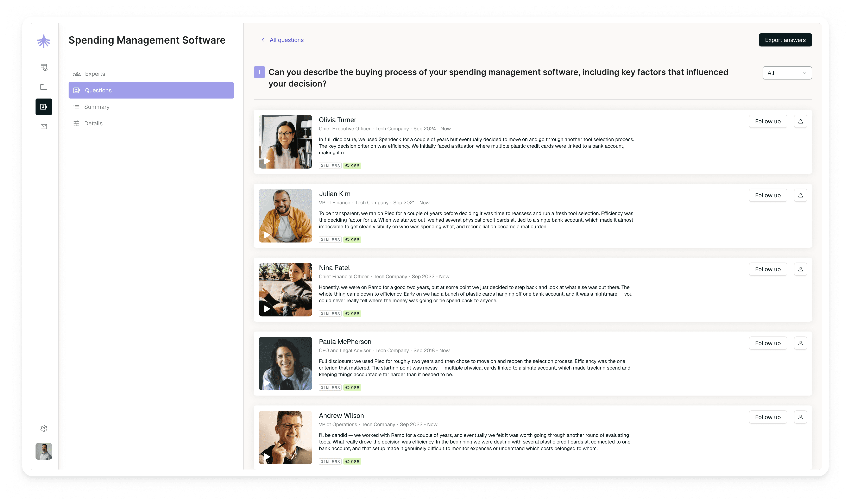View Andrew Wilson's profile icon
The image size is (851, 504).
800,417
